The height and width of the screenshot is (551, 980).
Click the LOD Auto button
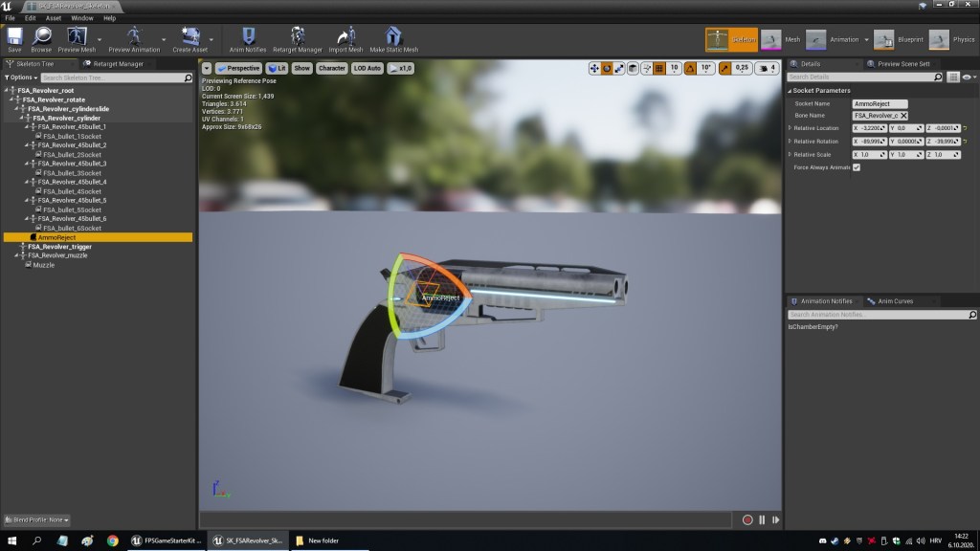click(x=367, y=68)
